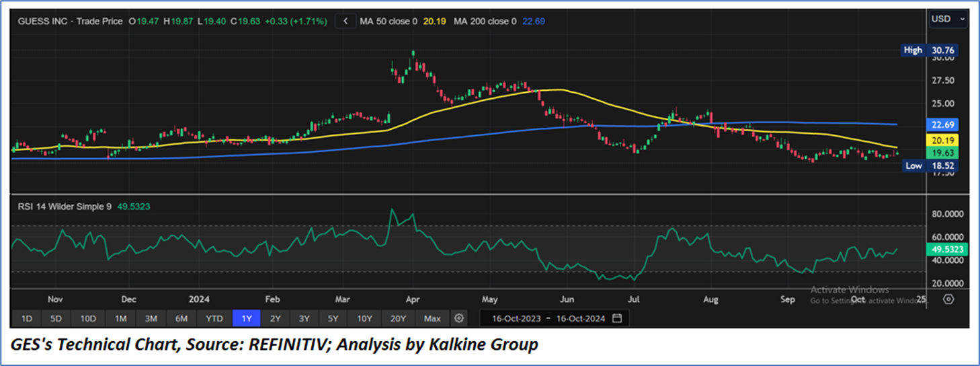Click the 2024 label on time axis
The width and height of the screenshot is (980, 366).
coord(198,299)
